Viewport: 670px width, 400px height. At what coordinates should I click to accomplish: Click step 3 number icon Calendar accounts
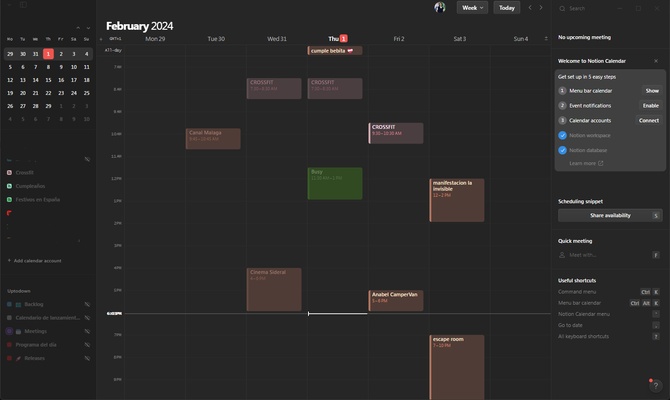(562, 121)
